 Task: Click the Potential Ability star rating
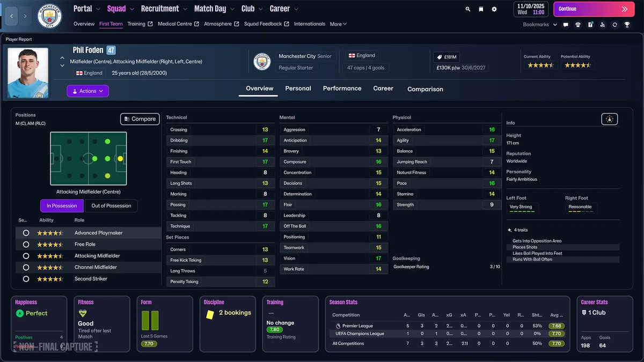tap(577, 65)
